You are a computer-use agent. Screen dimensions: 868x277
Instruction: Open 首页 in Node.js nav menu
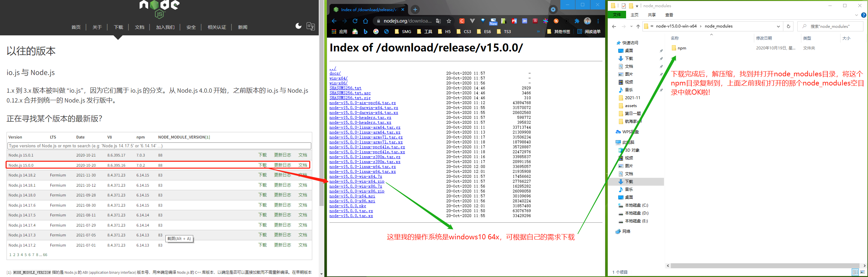point(76,27)
